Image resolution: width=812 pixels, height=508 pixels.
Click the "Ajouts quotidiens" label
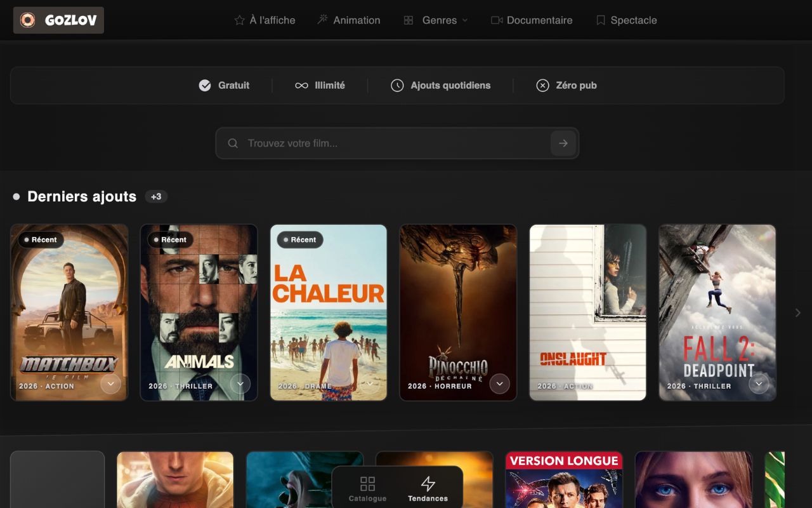(x=450, y=86)
